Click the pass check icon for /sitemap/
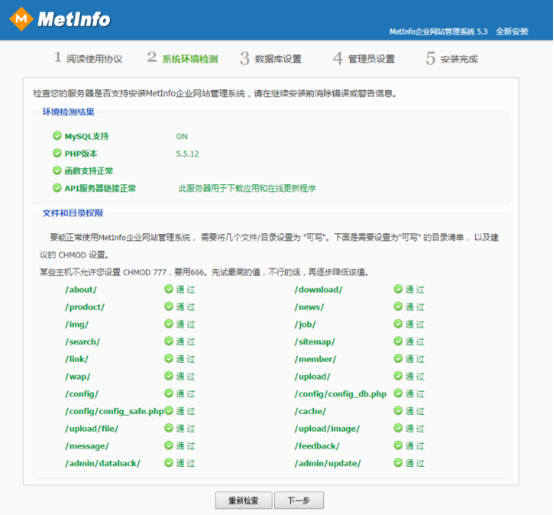This screenshot has width=554, height=515. pos(398,341)
